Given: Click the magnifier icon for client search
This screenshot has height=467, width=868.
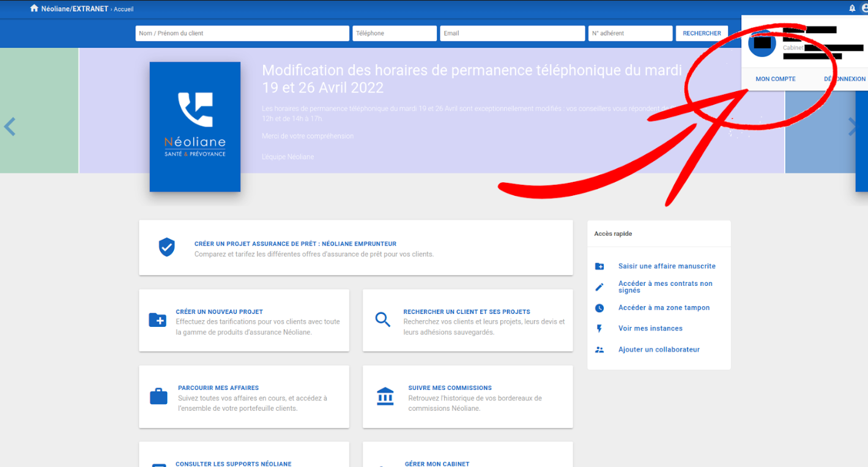Looking at the screenshot, I should click(383, 319).
